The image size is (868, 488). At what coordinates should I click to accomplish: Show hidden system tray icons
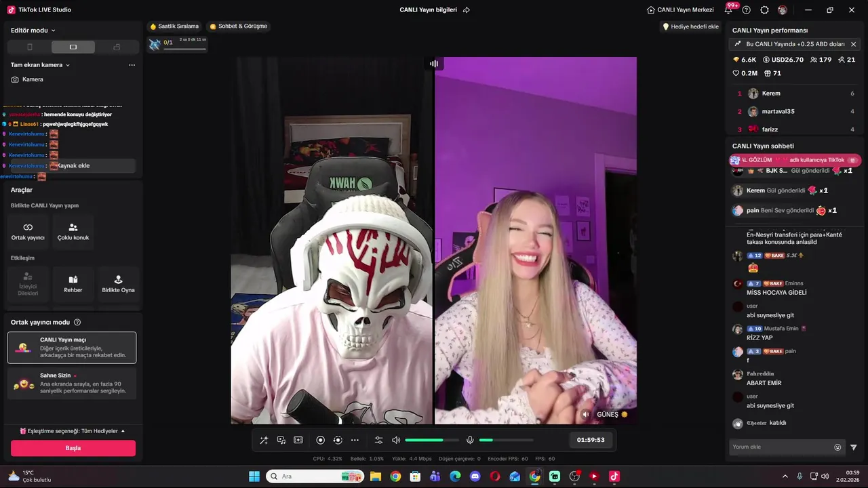point(785,476)
